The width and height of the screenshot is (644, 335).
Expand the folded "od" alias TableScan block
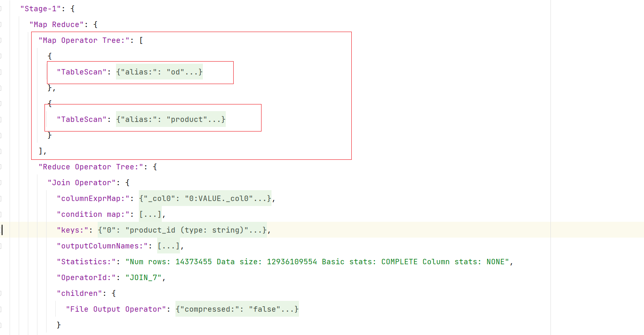(x=159, y=72)
